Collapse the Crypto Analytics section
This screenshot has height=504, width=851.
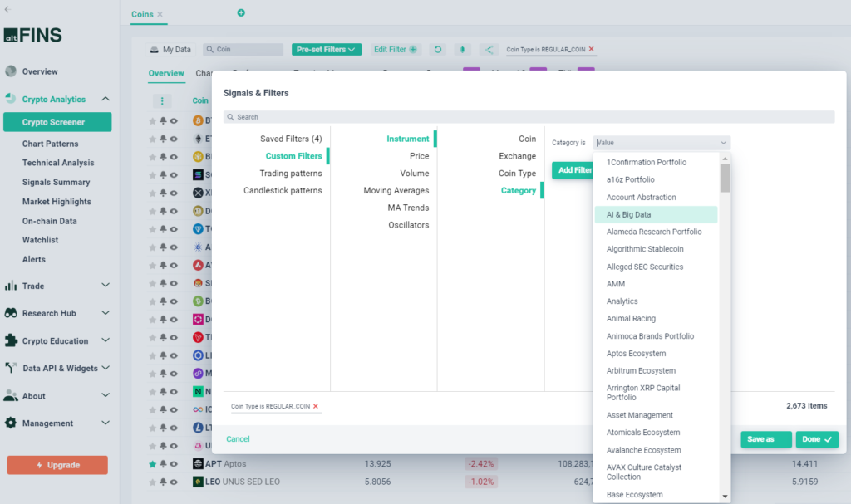pyautogui.click(x=106, y=98)
